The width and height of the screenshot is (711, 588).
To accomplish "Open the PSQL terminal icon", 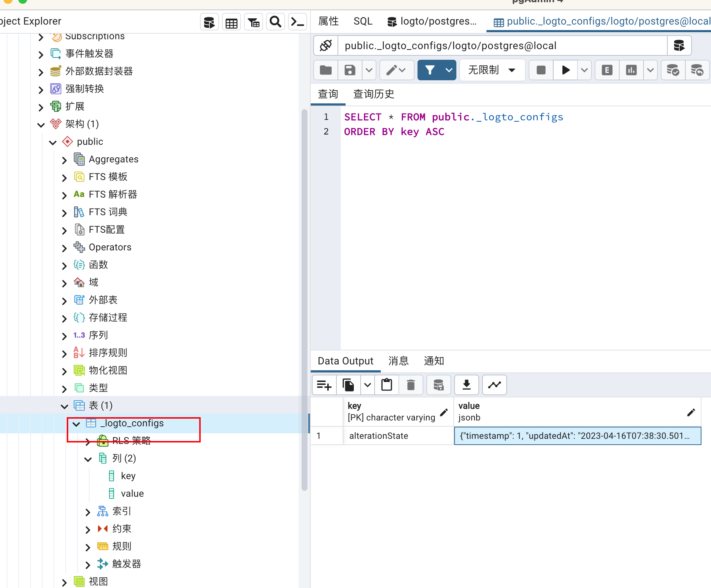I will click(x=297, y=22).
